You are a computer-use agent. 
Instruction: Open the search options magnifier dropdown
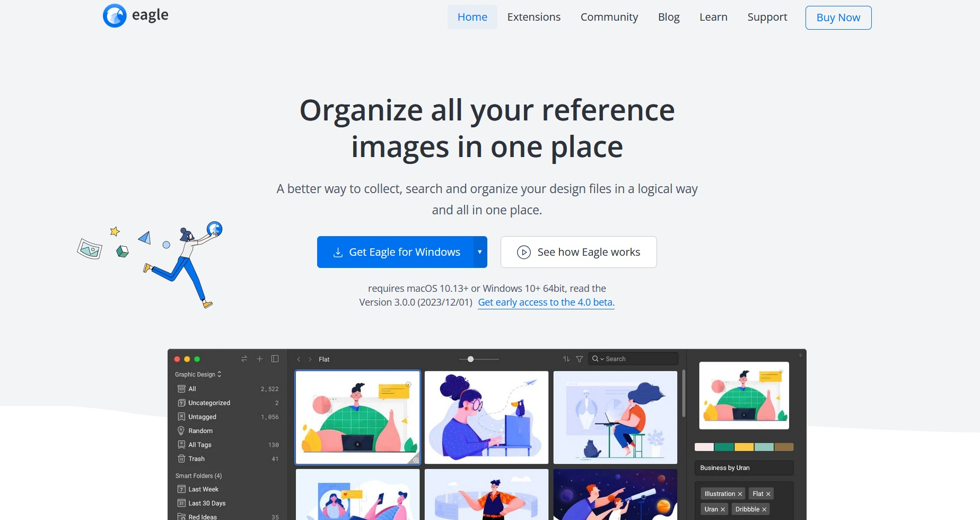click(x=598, y=359)
